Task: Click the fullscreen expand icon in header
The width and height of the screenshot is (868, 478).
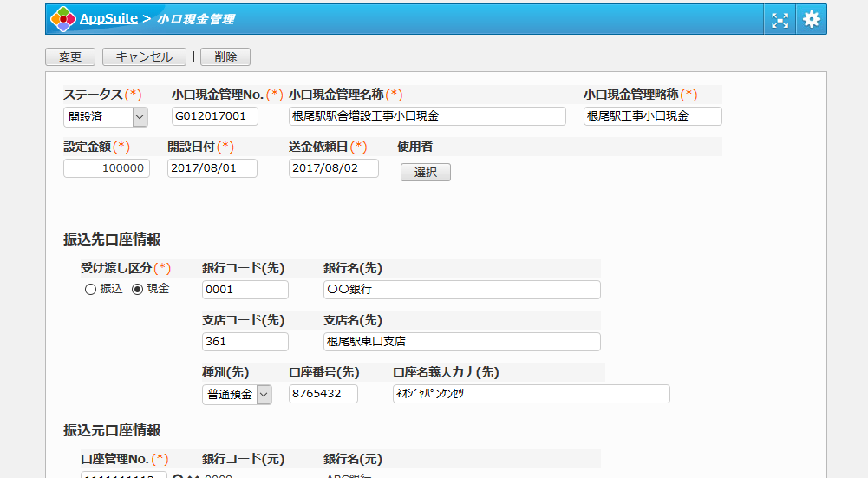Action: click(x=780, y=19)
